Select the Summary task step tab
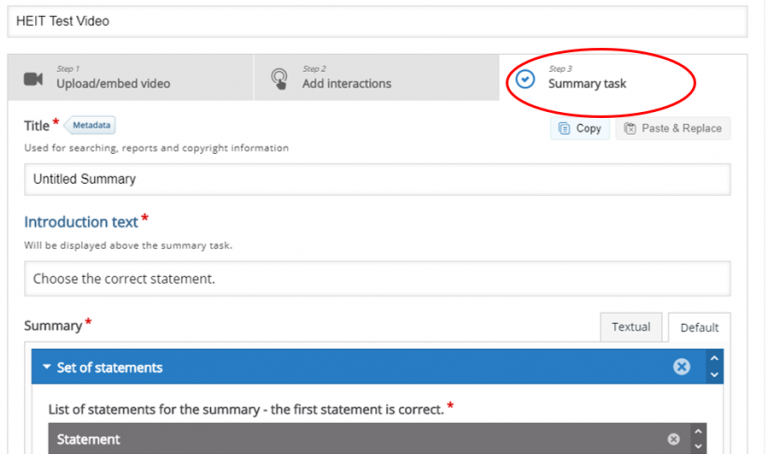The width and height of the screenshot is (768, 454). point(623,77)
